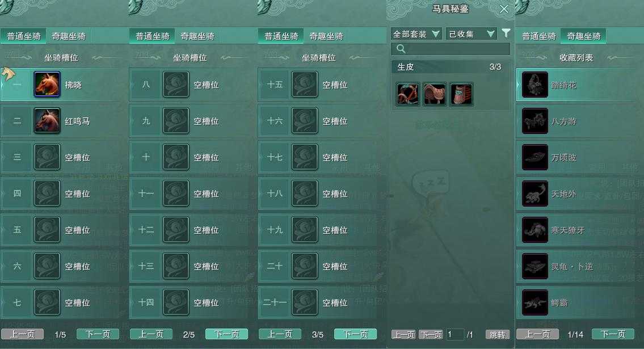This screenshot has width=644, height=349.
Task: Select empty slot 十五
Action: coord(317,85)
